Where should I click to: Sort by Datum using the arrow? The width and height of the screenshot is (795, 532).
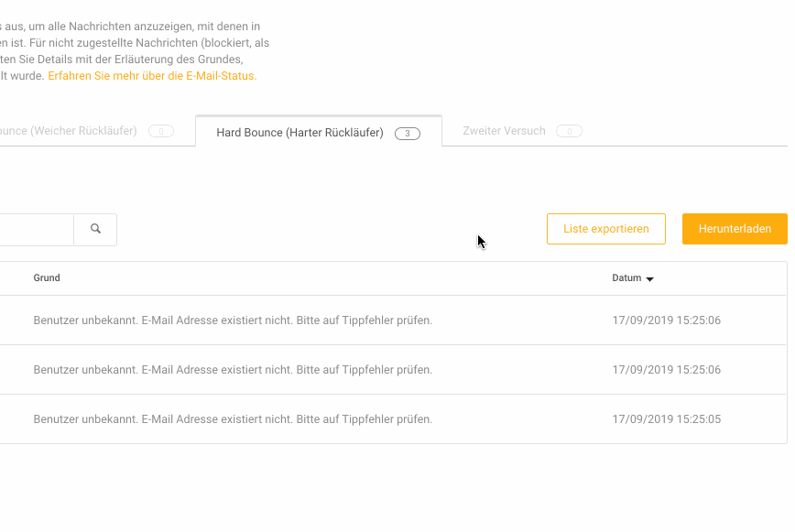[x=650, y=278]
